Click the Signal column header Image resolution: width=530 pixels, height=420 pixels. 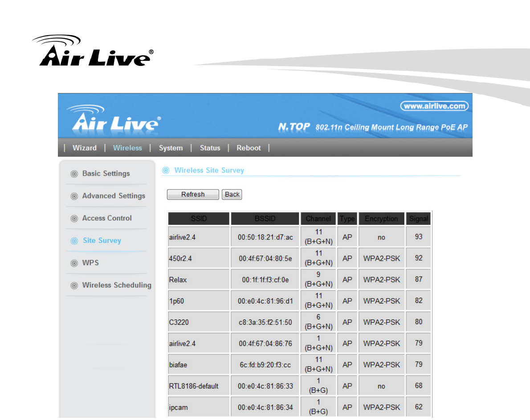click(x=419, y=218)
